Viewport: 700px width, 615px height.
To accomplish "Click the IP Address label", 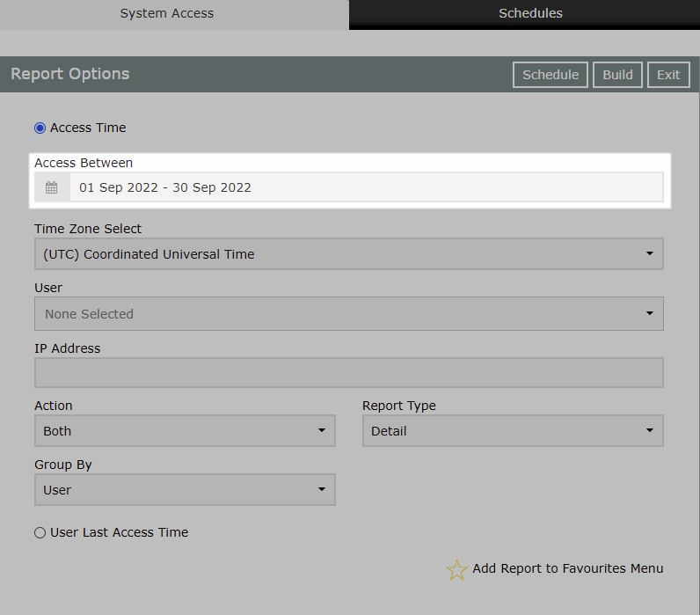I will click(x=68, y=348).
